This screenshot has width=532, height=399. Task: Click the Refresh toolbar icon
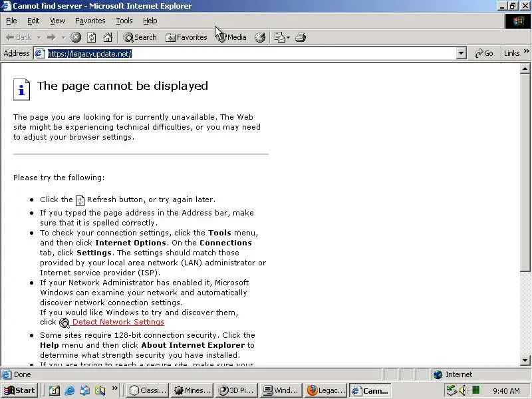pyautogui.click(x=92, y=37)
